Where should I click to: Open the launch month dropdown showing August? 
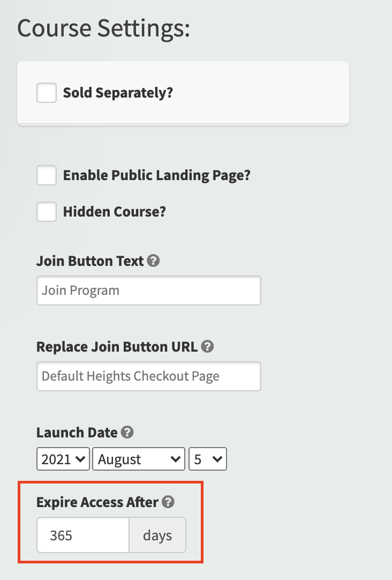pos(139,459)
